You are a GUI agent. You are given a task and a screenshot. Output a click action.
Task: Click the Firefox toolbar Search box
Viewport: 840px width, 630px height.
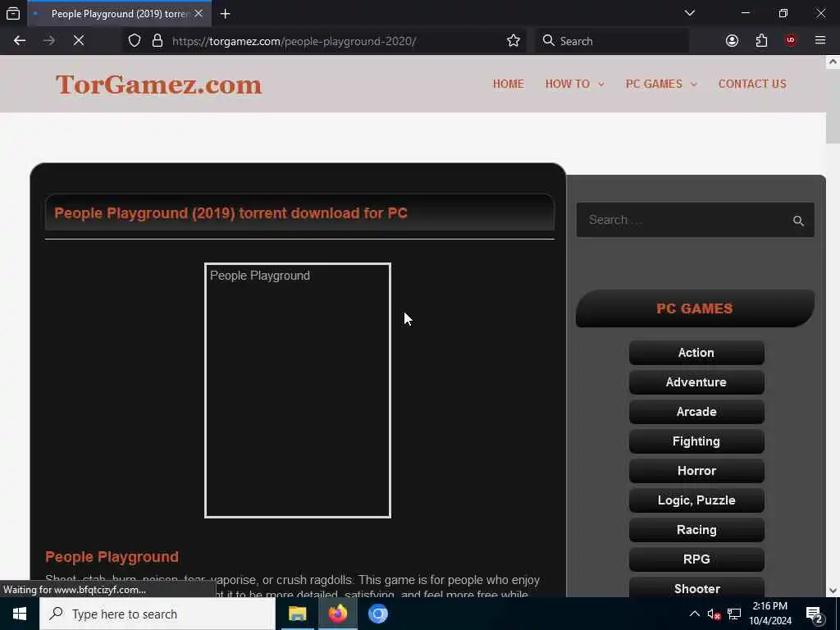612,41
